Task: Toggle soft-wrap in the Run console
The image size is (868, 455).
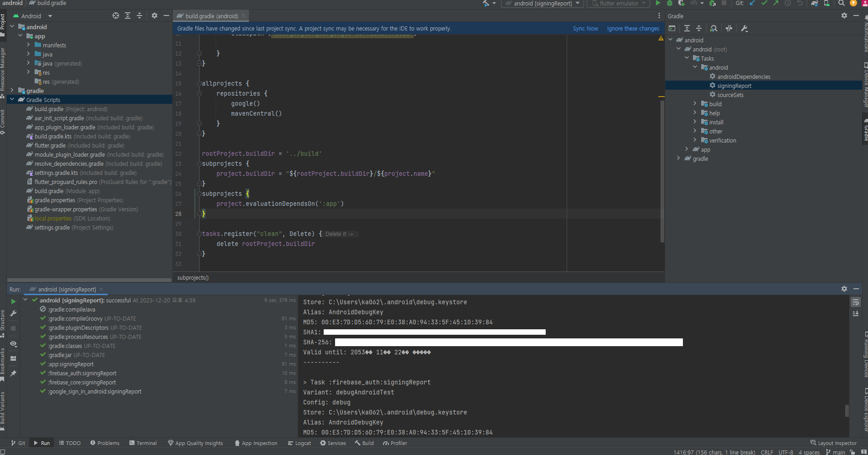Action: coord(856,302)
